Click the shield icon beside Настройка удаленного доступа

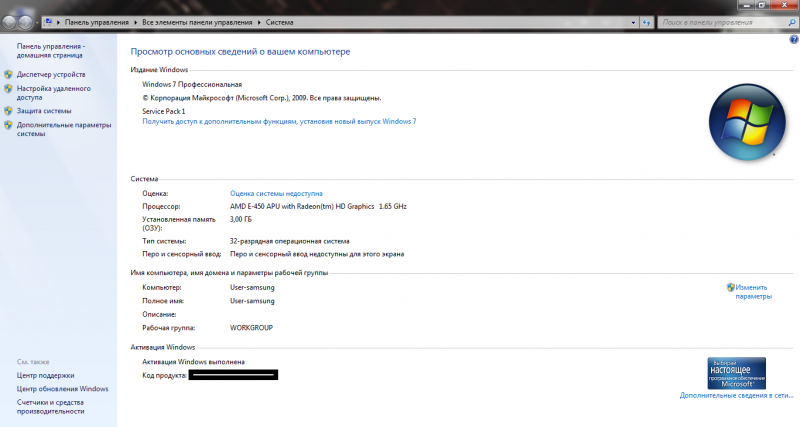(8, 89)
